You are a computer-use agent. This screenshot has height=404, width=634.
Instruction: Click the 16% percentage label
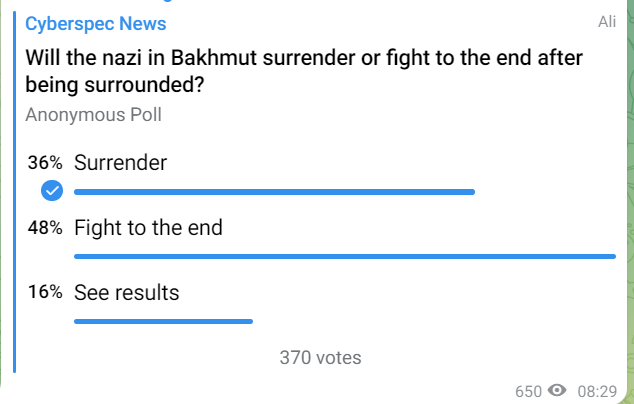[x=46, y=293]
